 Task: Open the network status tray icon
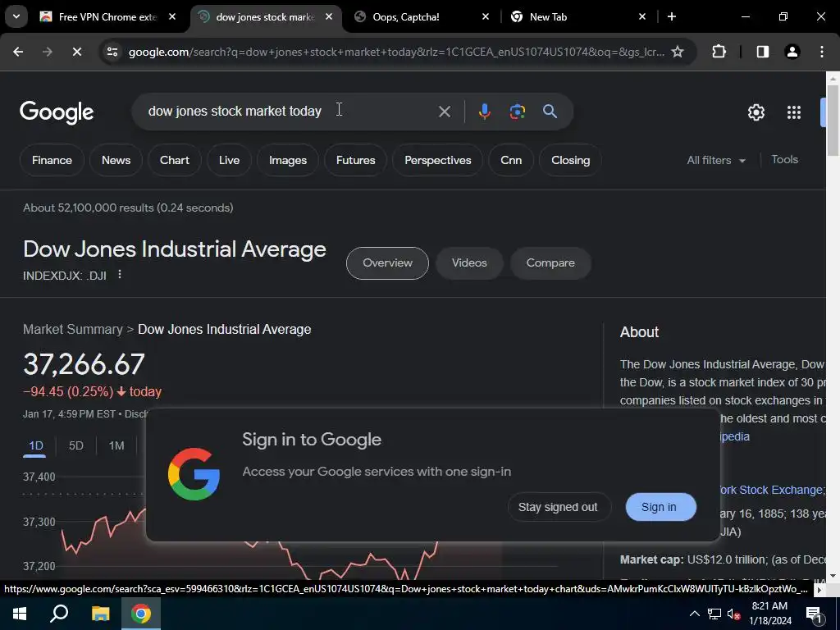[x=714, y=614]
